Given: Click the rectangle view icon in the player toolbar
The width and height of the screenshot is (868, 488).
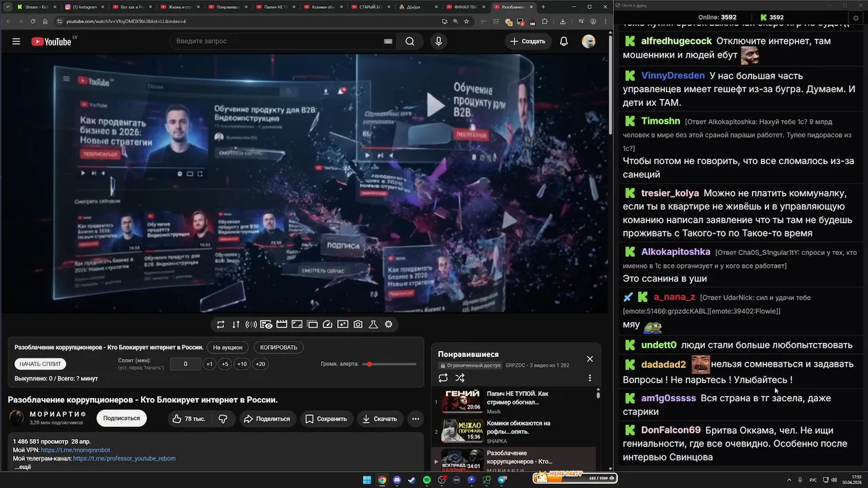Looking at the screenshot, I should pyautogui.click(x=296, y=325).
